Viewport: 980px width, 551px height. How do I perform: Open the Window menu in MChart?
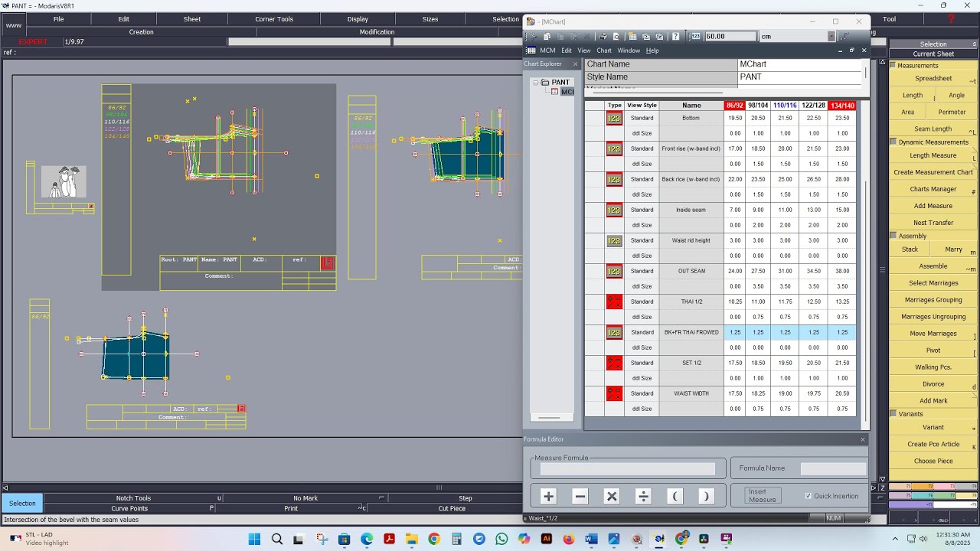tap(629, 51)
